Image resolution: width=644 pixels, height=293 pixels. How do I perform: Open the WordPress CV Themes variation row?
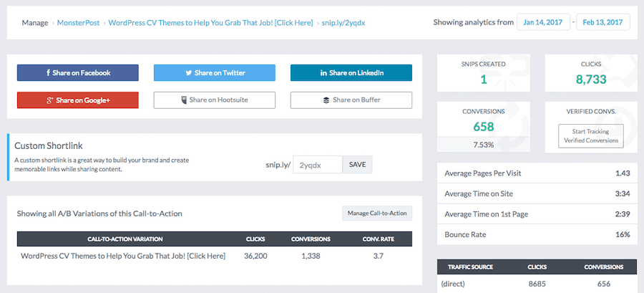pyautogui.click(x=123, y=256)
